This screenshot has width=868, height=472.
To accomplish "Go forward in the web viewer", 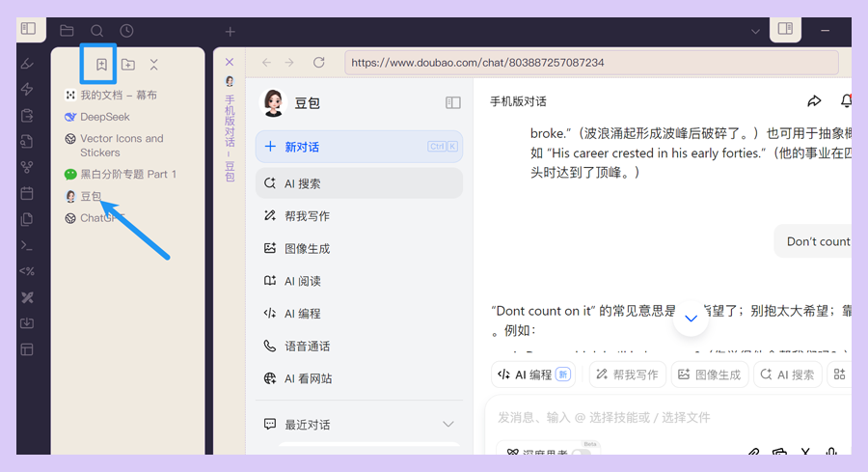I will tap(289, 63).
